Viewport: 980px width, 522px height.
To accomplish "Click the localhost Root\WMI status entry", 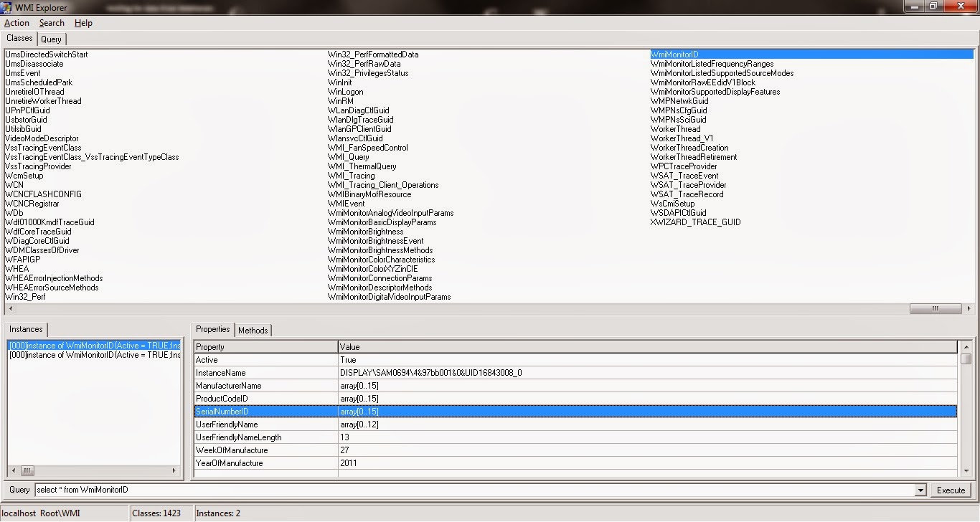I will [40, 513].
